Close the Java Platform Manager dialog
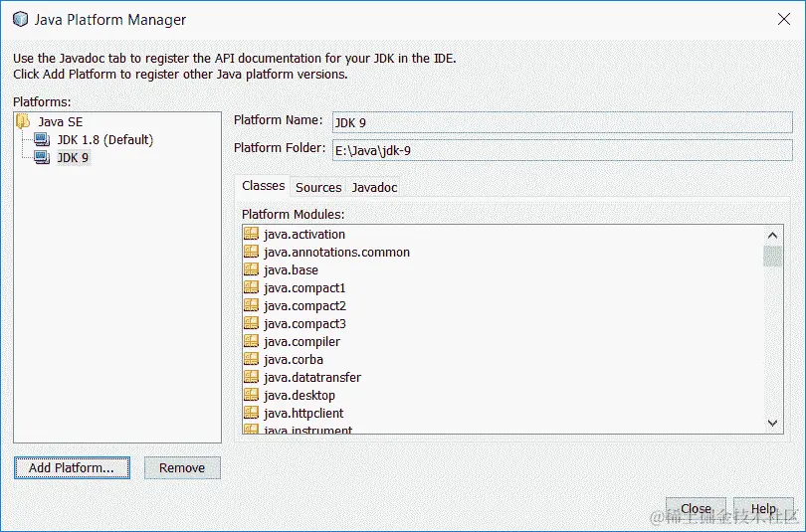Image resolution: width=806 pixels, height=532 pixels. coord(696,508)
